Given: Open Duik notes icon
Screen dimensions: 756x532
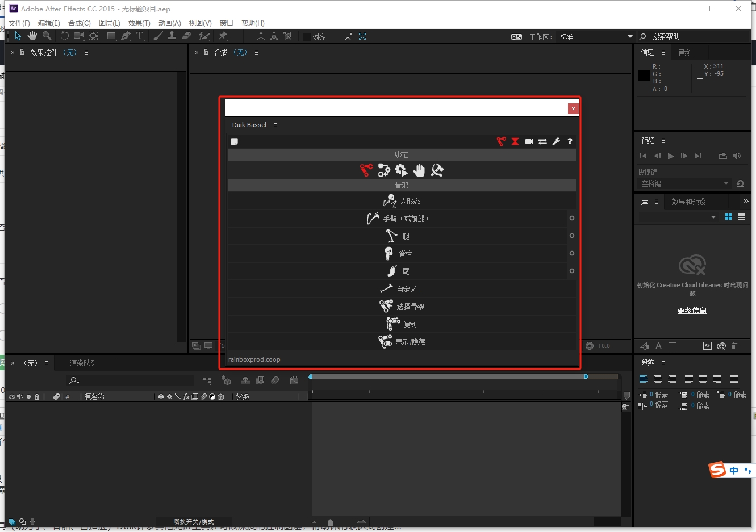Looking at the screenshot, I should (235, 141).
